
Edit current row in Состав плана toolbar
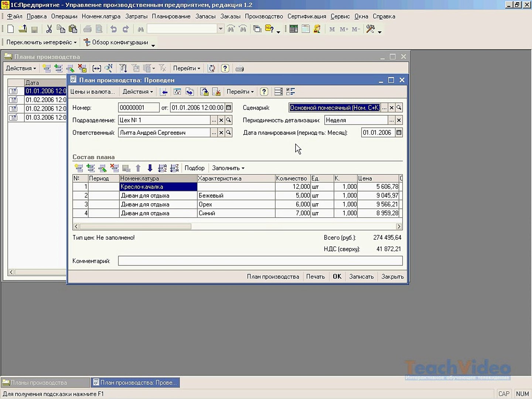pyautogui.click(x=102, y=168)
